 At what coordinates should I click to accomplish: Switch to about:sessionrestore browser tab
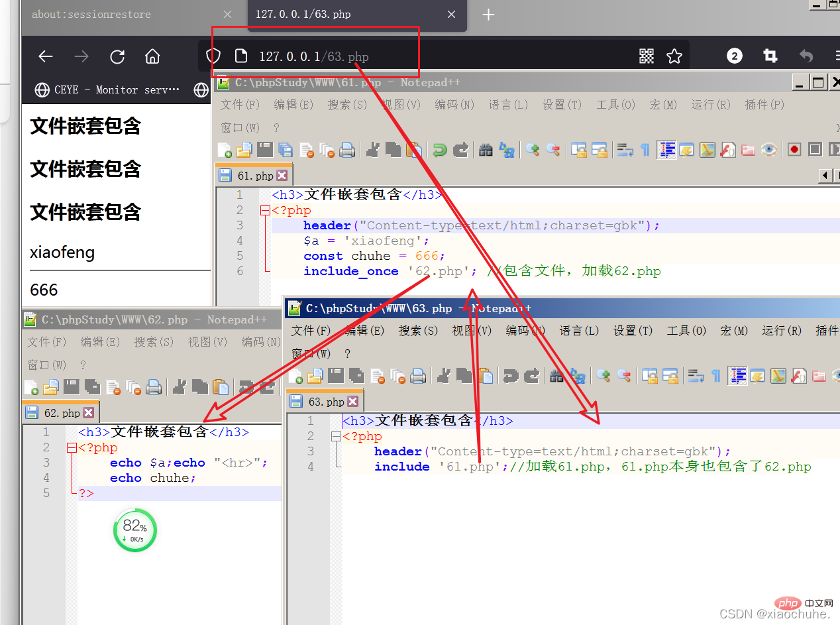[91, 15]
